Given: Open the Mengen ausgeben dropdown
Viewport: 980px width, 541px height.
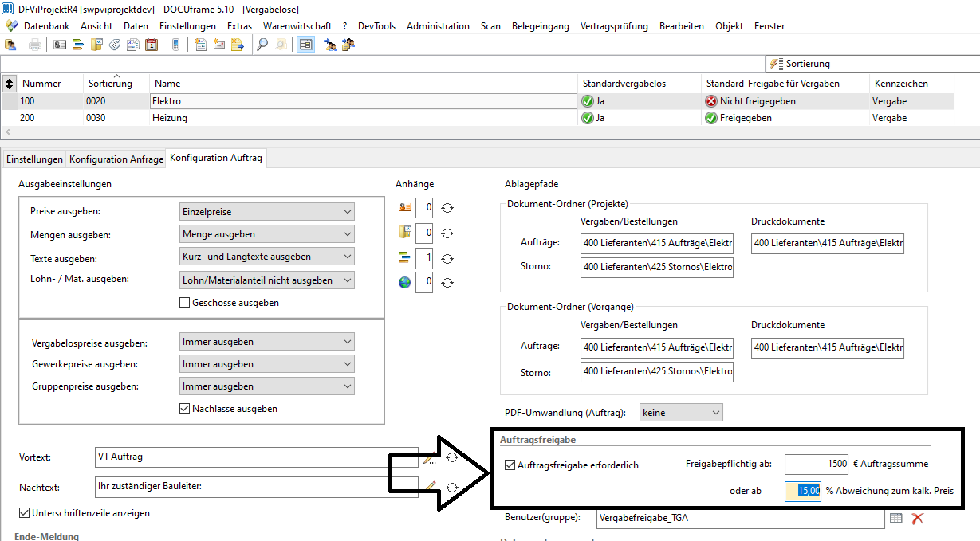Looking at the screenshot, I should coord(267,234).
